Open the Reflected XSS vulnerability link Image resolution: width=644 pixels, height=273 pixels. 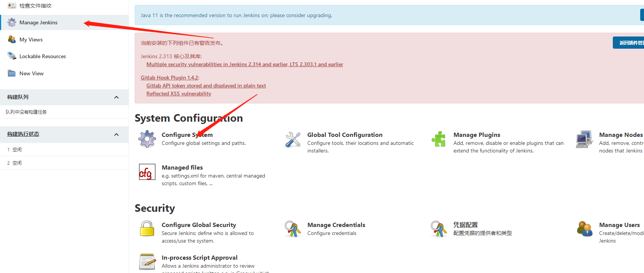click(179, 94)
